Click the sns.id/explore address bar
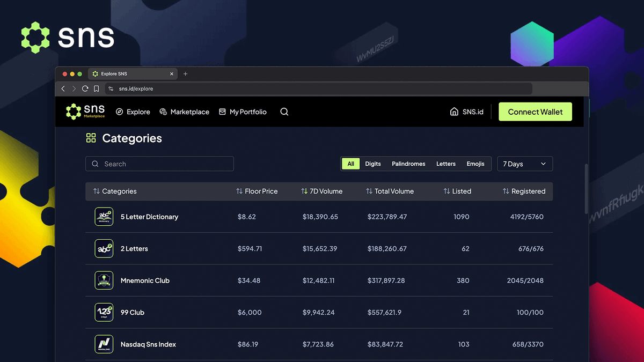Screen dimensions: 644x362 tap(318, 89)
